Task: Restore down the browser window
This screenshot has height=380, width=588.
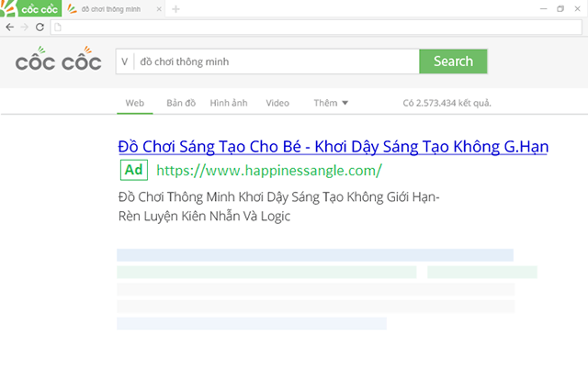Action: click(560, 8)
